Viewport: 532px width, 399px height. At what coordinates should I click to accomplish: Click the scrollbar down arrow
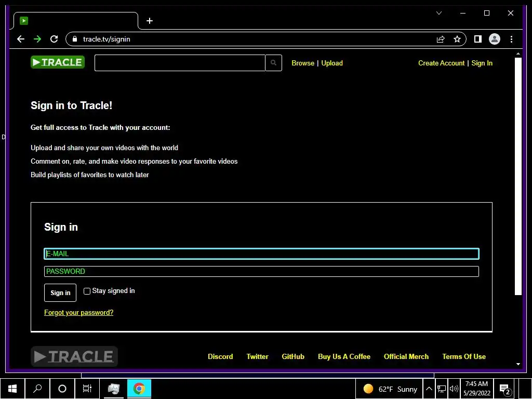click(x=518, y=364)
